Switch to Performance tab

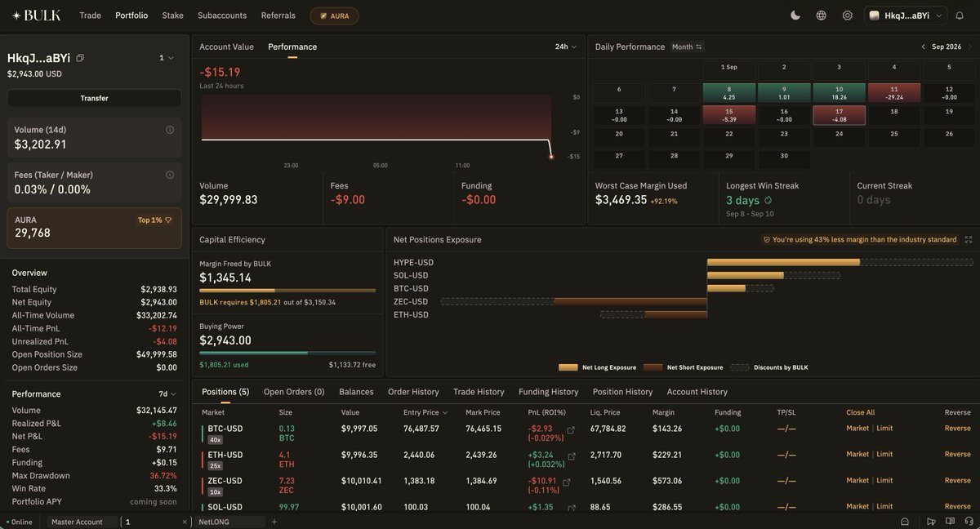(x=292, y=47)
